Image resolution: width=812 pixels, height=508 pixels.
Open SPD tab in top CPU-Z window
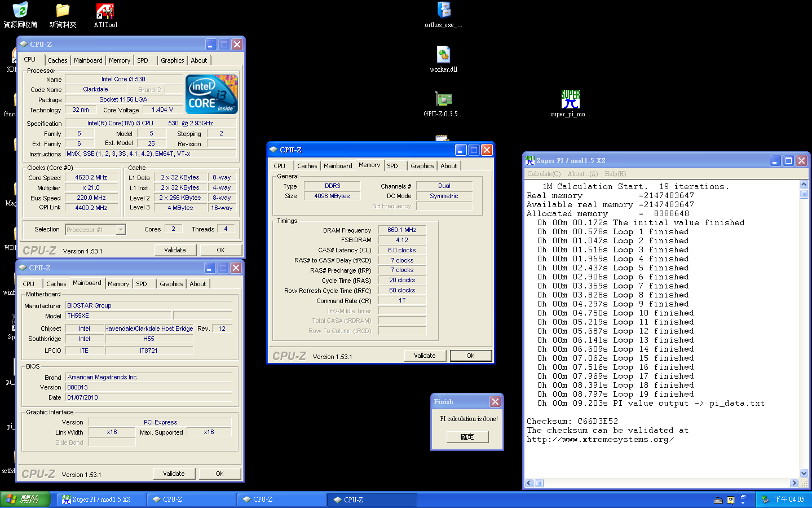143,60
